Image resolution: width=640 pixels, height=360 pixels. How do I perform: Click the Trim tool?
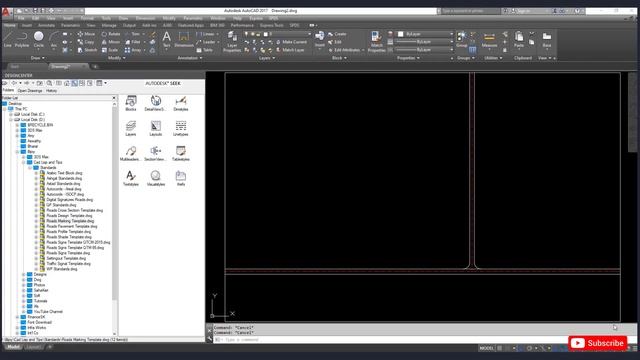(133, 34)
